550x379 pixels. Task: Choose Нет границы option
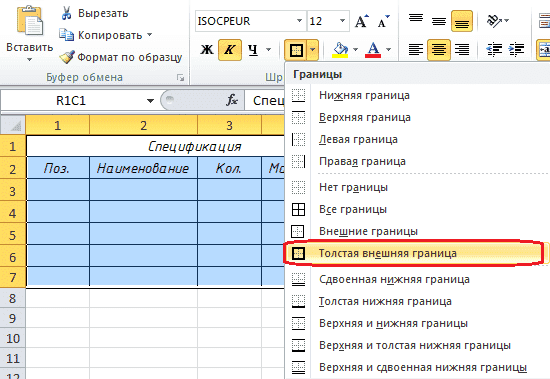click(x=417, y=187)
